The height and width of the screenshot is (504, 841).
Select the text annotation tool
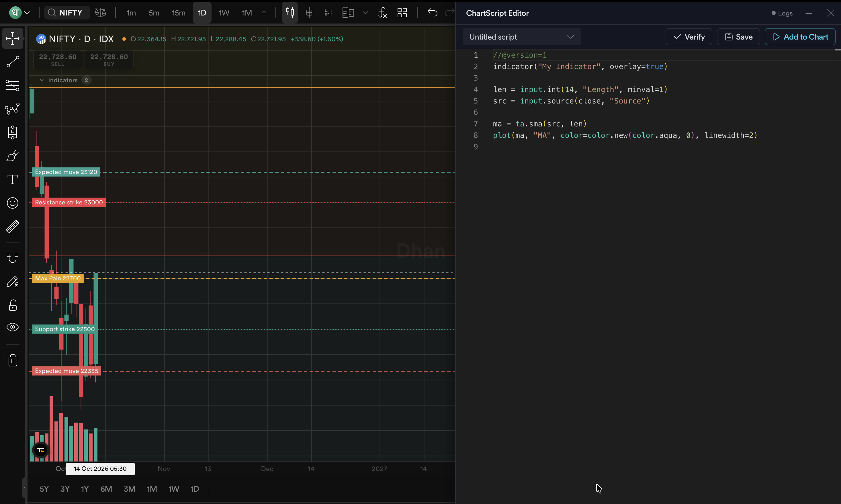[x=13, y=179]
